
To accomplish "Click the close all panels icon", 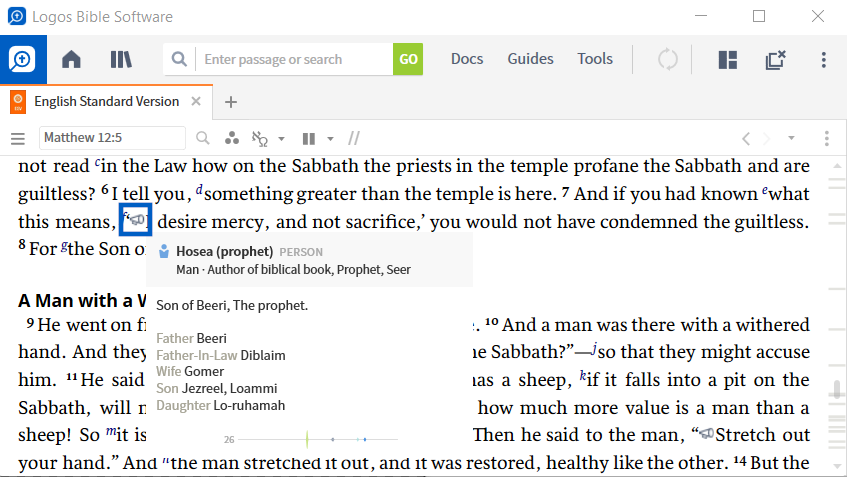I will click(775, 59).
